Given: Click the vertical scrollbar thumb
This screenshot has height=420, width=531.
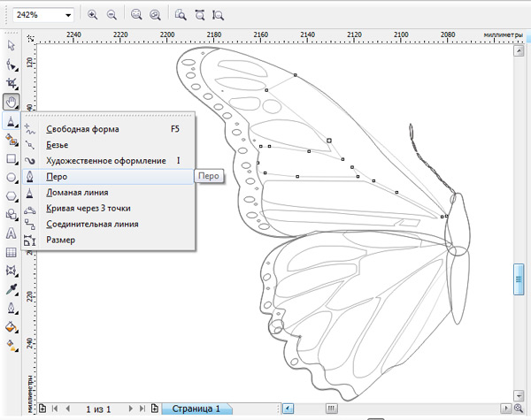Looking at the screenshot, I should pyautogui.click(x=519, y=279).
